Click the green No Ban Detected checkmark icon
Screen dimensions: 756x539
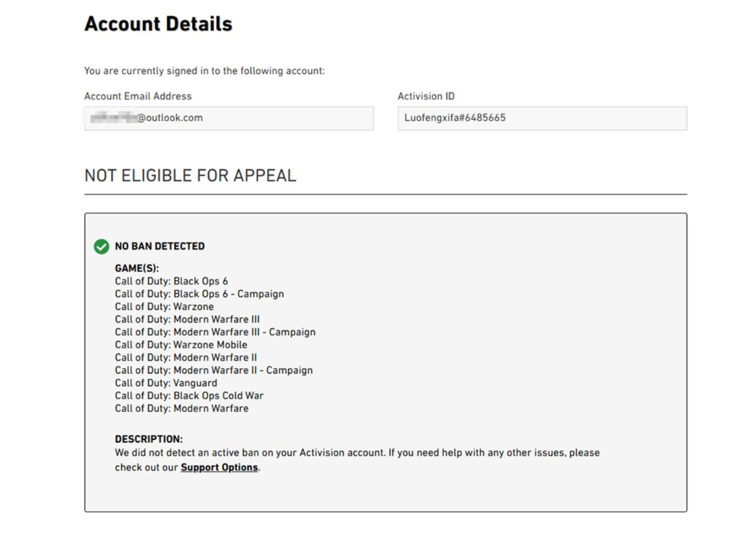101,246
